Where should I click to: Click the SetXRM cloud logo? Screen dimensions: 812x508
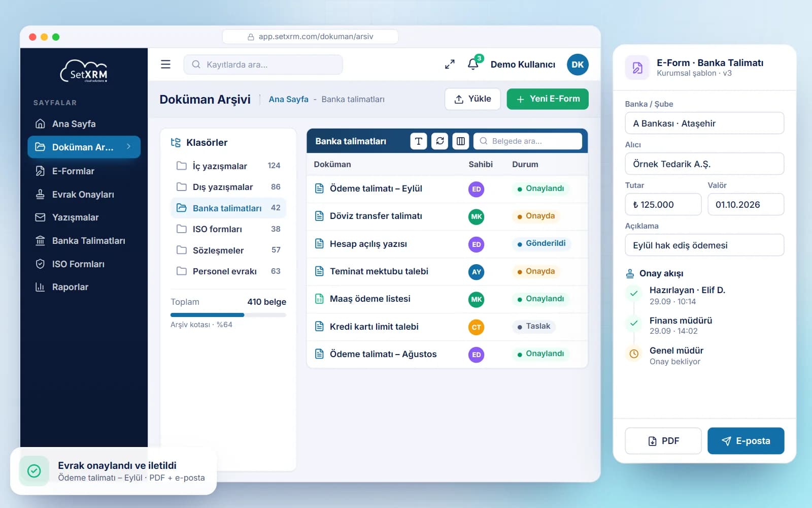(x=84, y=71)
